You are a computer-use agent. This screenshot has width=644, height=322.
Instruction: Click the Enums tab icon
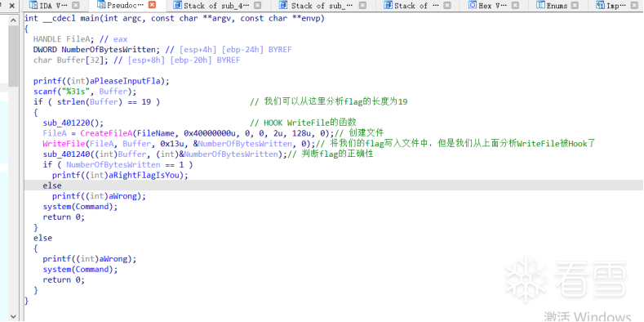(x=541, y=6)
